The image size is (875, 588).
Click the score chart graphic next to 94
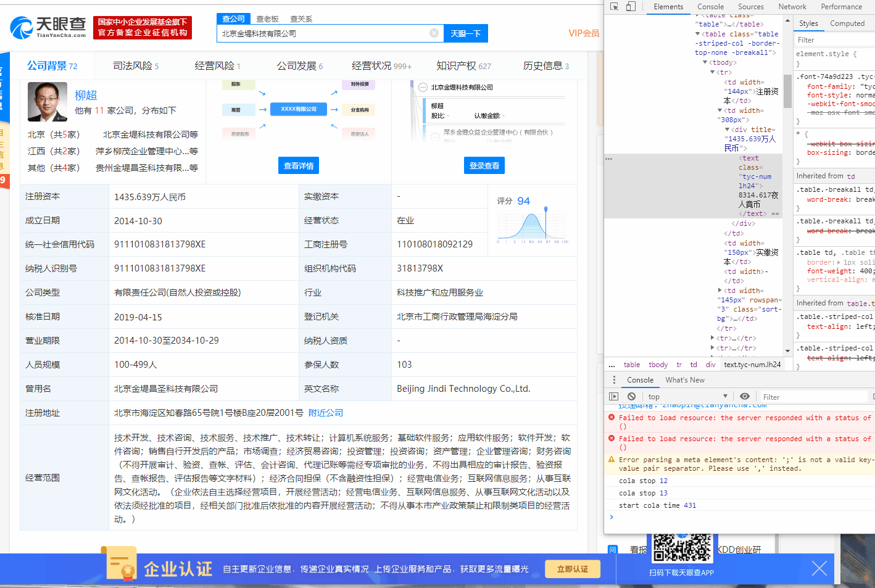click(x=533, y=225)
